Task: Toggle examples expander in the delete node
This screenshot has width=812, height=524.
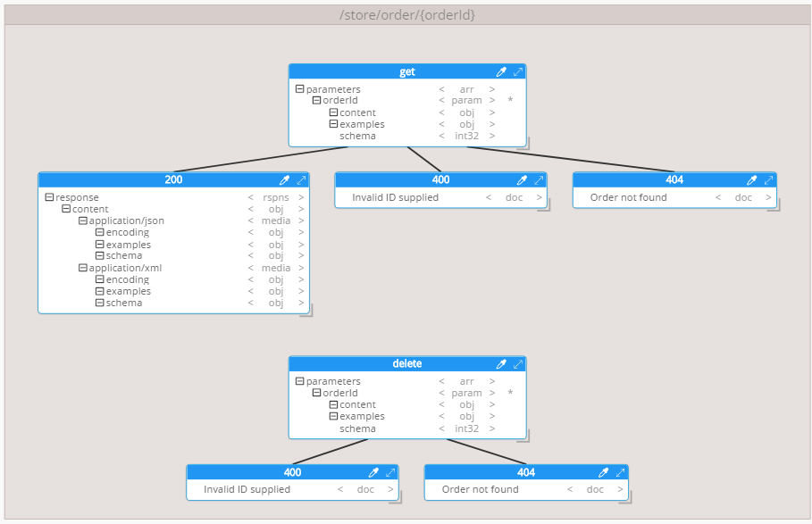Action: pos(333,416)
